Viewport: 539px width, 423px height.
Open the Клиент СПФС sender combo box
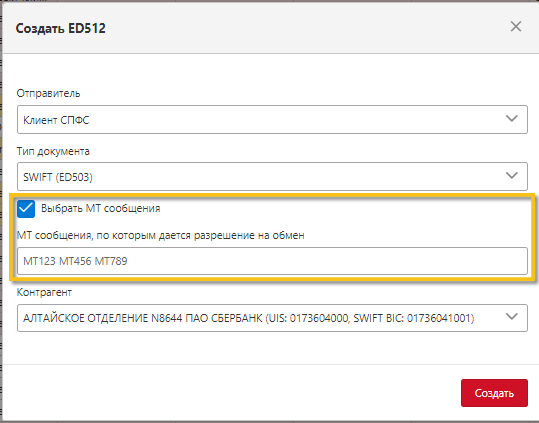point(272,120)
